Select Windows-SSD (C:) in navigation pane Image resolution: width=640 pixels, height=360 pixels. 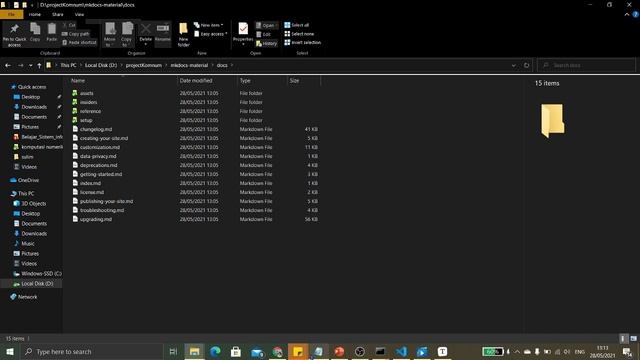pos(41,273)
